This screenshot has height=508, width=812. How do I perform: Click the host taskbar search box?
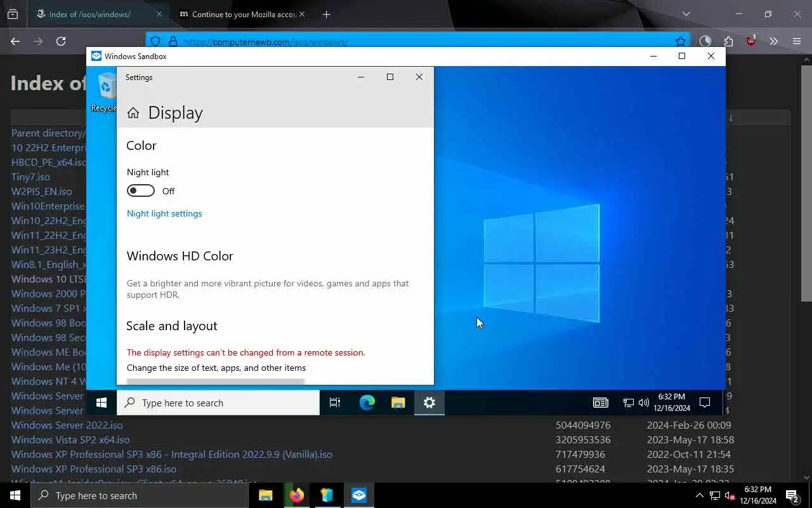pyautogui.click(x=140, y=495)
